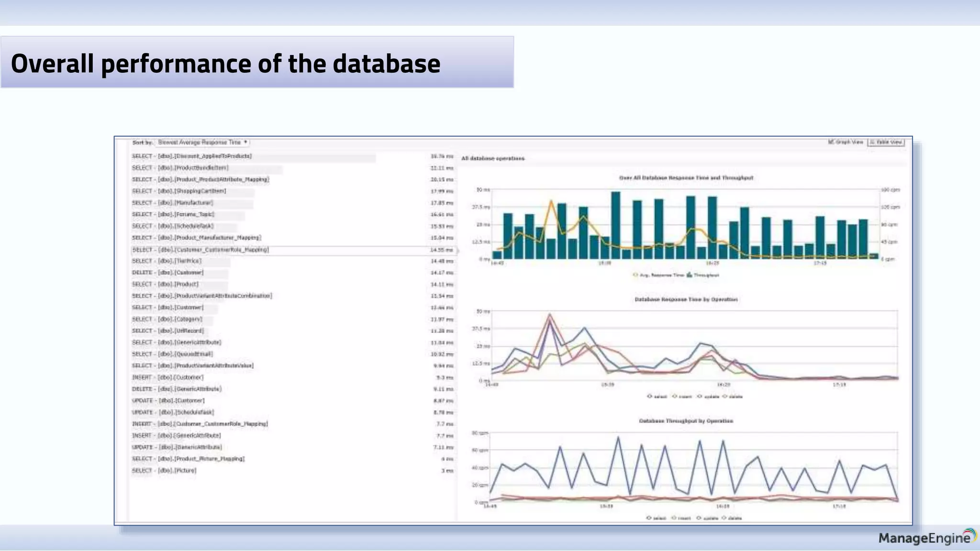Select the ProductBundleItem SELECT query row
The width and height of the screenshot is (980, 551).
292,168
